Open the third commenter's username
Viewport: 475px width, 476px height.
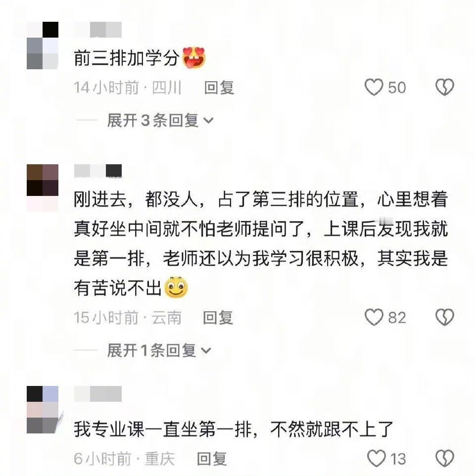coord(98,394)
